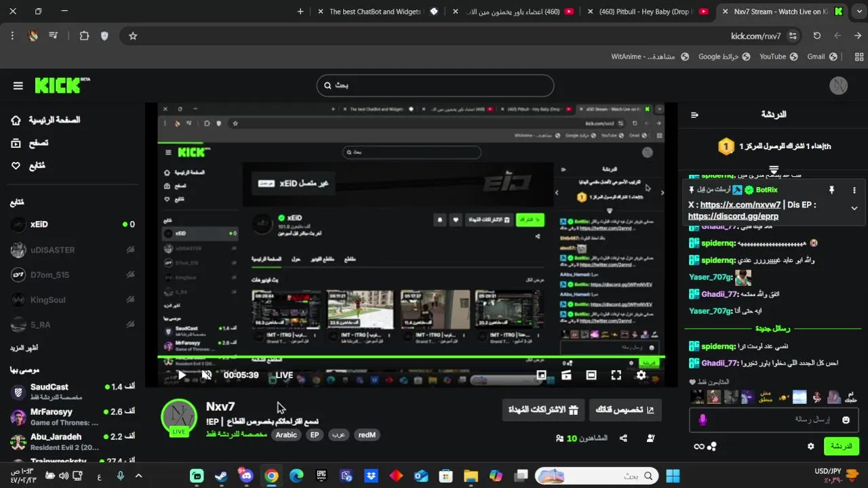Send message with green chat button
Image resolution: width=868 pixels, height=488 pixels.
(x=842, y=446)
